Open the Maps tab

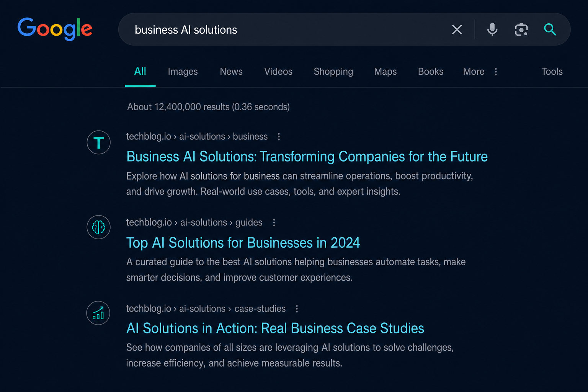pos(385,72)
